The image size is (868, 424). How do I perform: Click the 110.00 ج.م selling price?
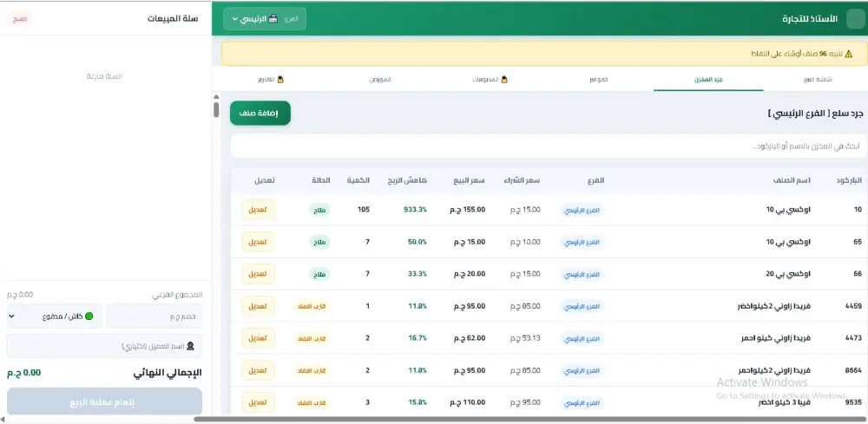(x=468, y=401)
